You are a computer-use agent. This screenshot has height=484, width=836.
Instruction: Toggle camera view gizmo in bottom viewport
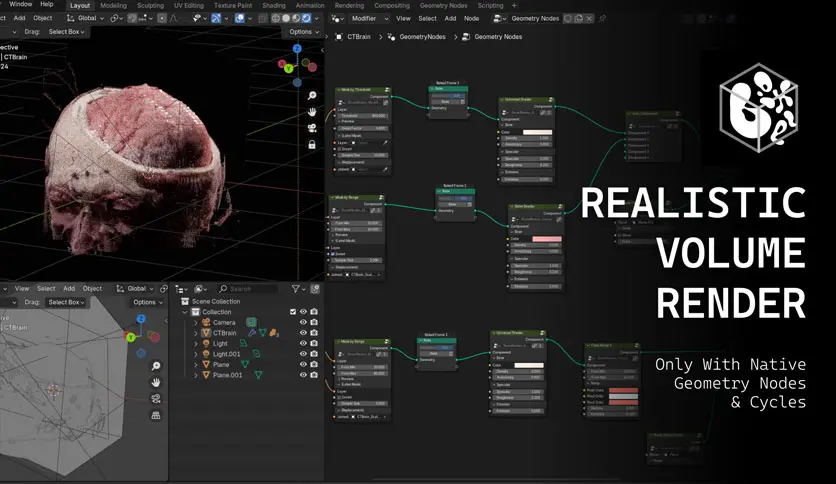tap(156, 399)
